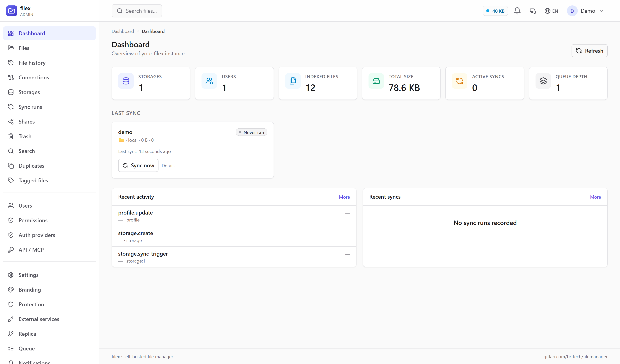
Task: Click the Never ran status badge
Action: click(x=251, y=132)
